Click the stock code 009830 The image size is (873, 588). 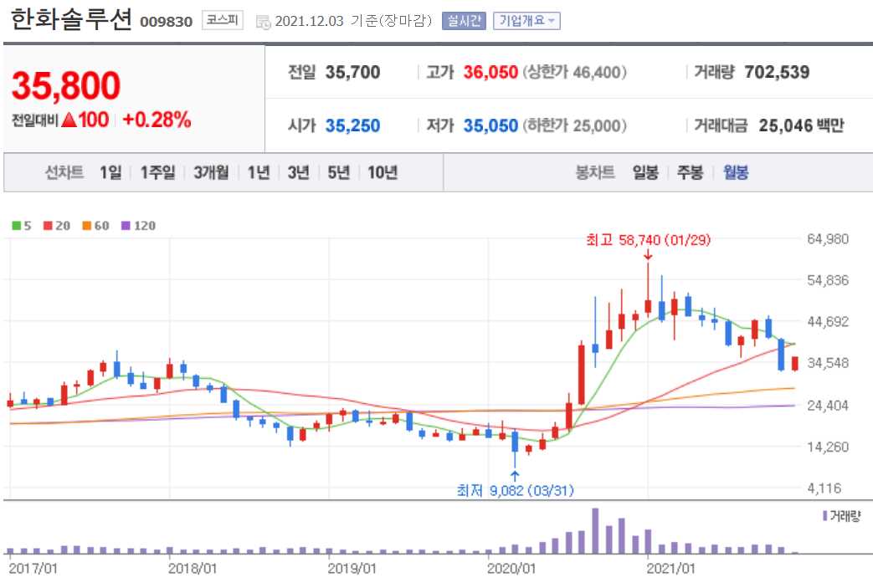click(166, 23)
